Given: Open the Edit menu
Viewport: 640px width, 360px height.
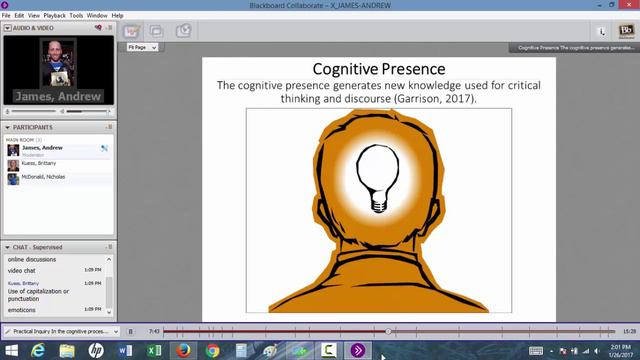Looking at the screenshot, I should point(19,16).
